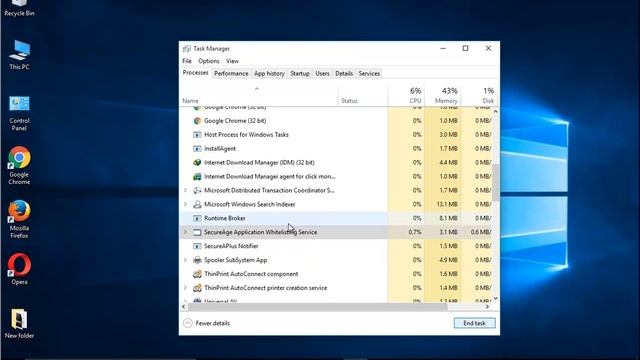Click the horizontal scroll right arrow
Screen dimensions: 640x360
tap(487, 307)
